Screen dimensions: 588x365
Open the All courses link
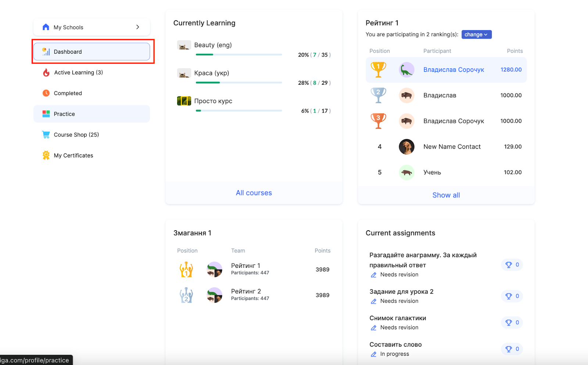click(254, 193)
